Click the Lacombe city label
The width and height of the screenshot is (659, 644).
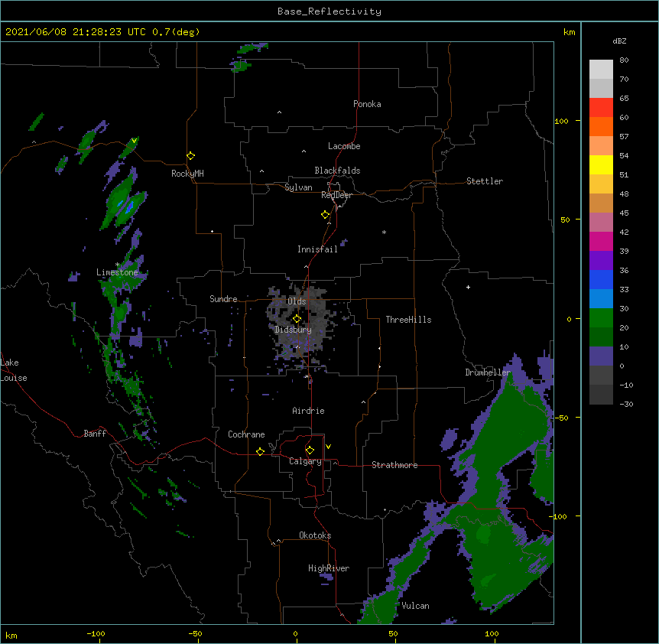[344, 146]
